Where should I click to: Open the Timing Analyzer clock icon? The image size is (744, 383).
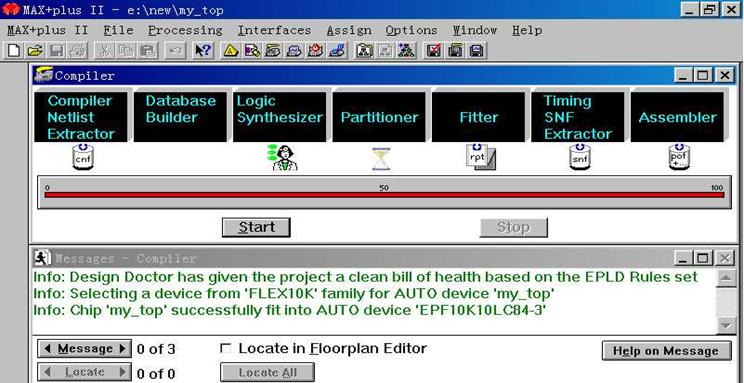(316, 50)
